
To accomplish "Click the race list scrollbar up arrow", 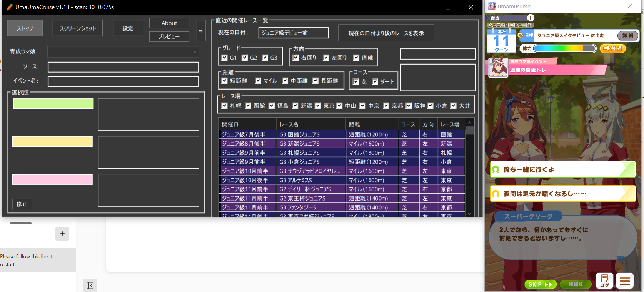I will (469, 123).
